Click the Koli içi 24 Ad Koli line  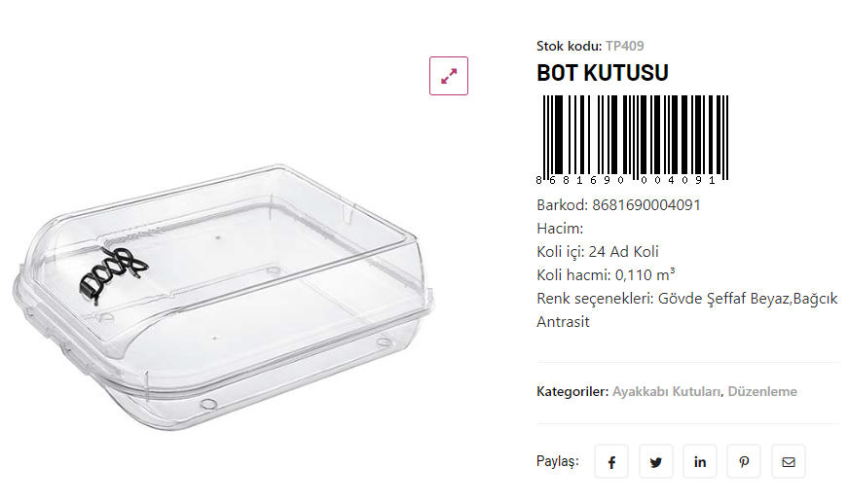pyautogui.click(x=598, y=251)
